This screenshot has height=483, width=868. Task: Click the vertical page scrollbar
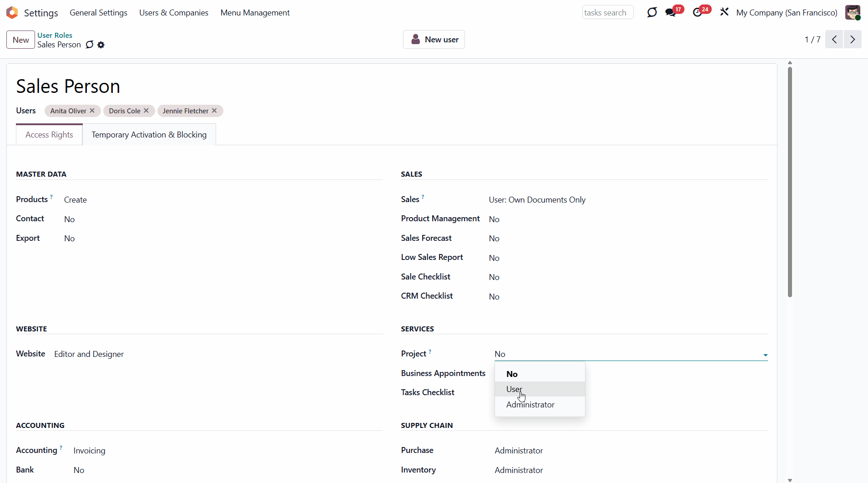coord(790,182)
